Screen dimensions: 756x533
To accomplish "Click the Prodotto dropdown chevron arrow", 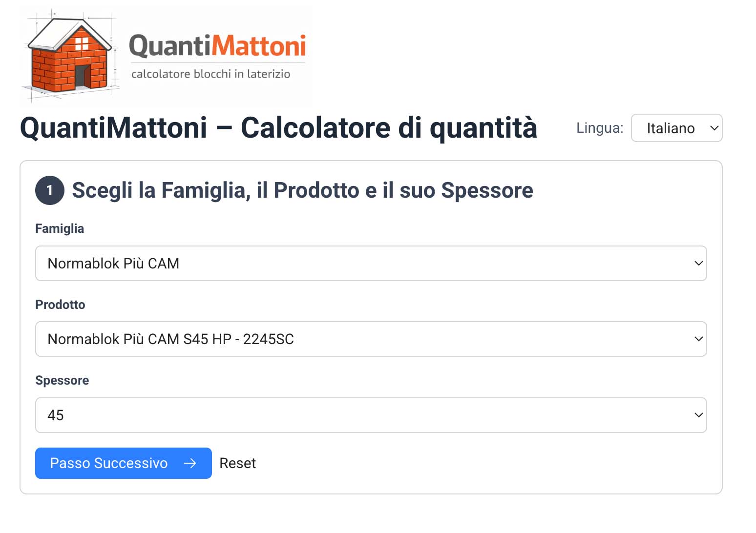I will (698, 339).
